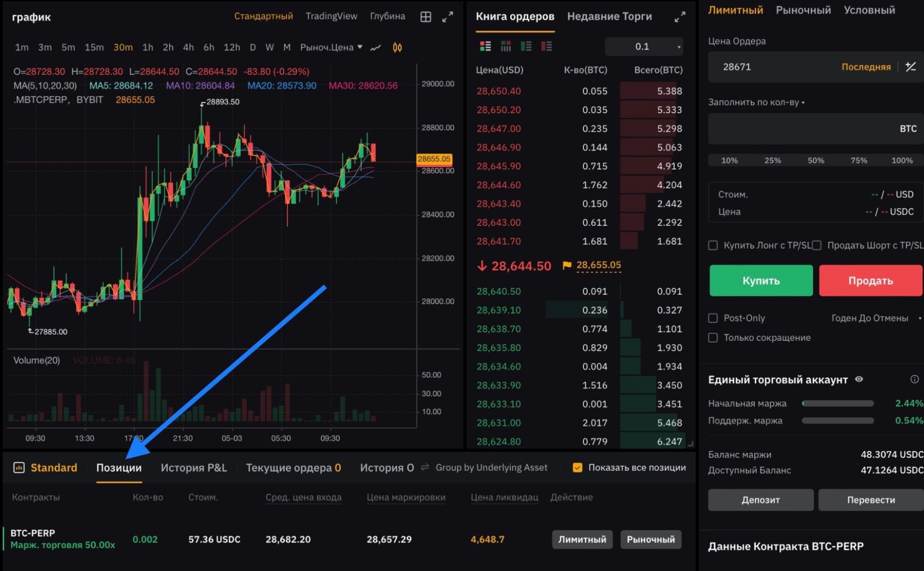Screen dimensions: 924x571
Task: Click the plus/minus price adjust icon
Action: [x=910, y=67]
